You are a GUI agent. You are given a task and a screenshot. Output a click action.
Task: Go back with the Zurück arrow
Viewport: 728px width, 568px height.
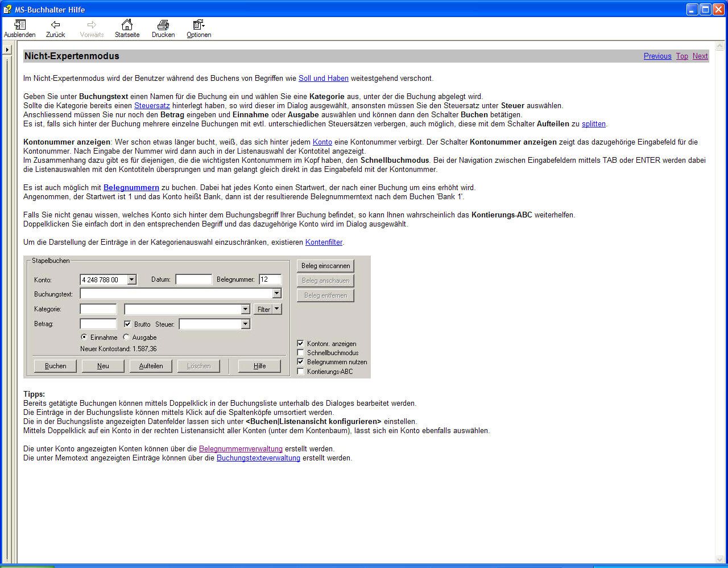pos(56,28)
